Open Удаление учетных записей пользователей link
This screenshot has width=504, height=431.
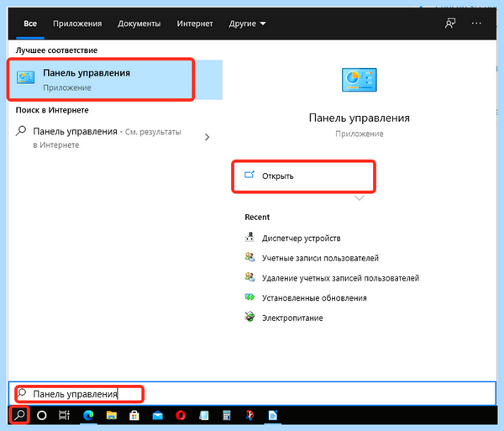coord(340,278)
